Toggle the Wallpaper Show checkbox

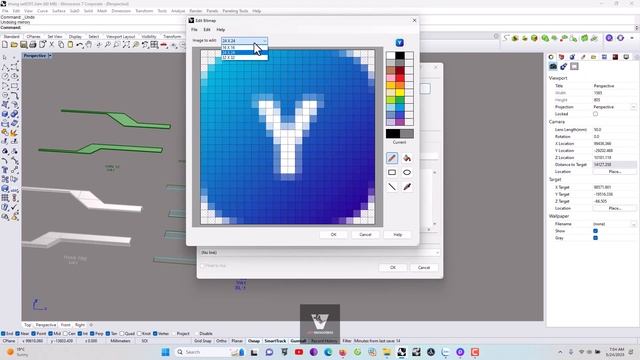point(596,231)
